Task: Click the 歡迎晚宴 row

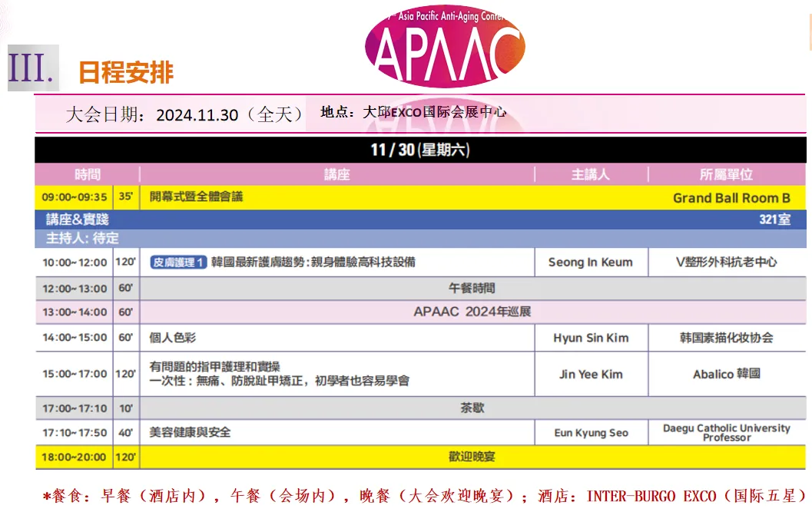Action: pos(472,457)
